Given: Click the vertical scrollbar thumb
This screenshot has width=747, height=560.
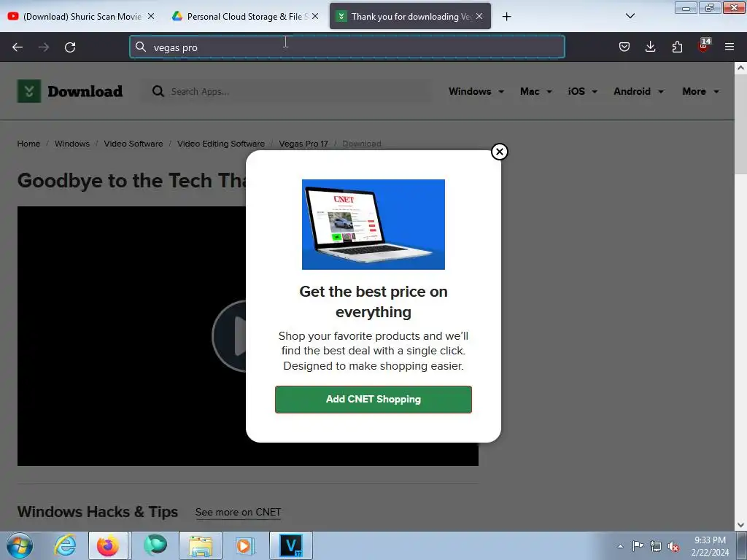Looking at the screenshot, I should [740, 125].
